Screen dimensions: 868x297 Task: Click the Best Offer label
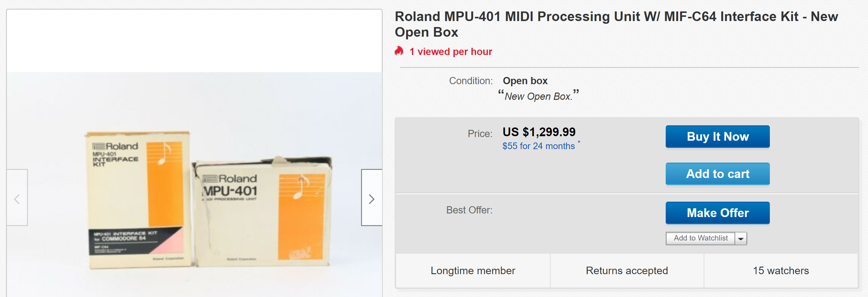pos(469,210)
